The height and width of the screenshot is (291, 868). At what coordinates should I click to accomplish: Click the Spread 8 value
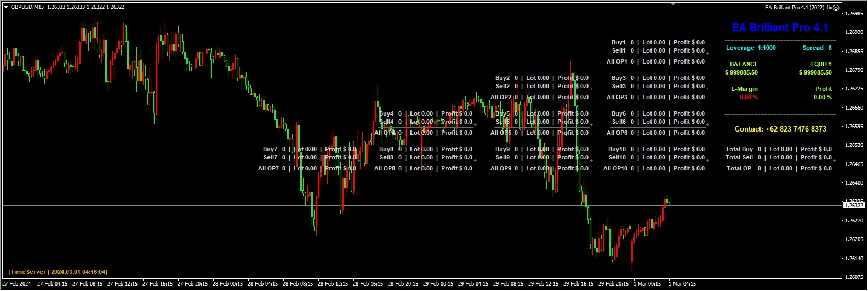817,48
